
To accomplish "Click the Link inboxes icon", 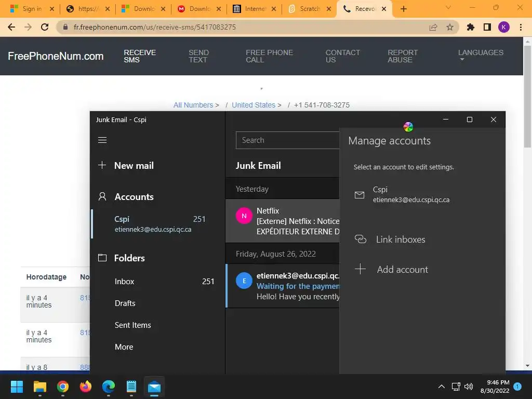I will 361,239.
